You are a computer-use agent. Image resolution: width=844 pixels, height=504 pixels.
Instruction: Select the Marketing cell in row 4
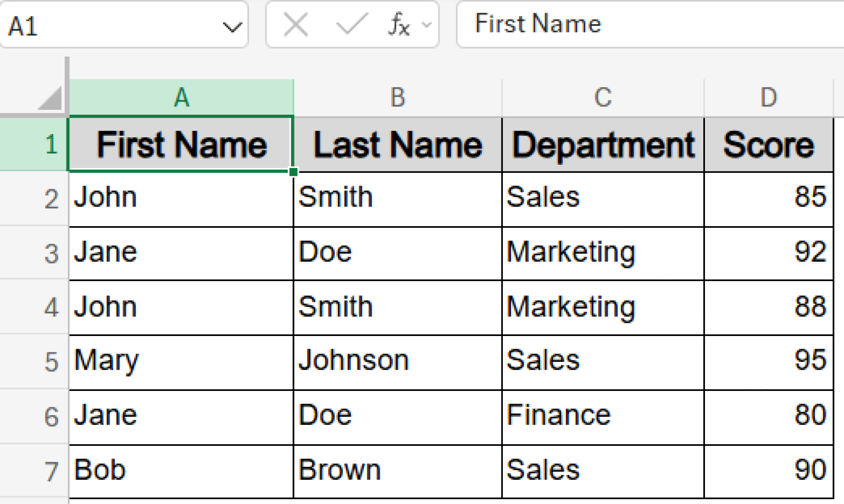click(602, 307)
